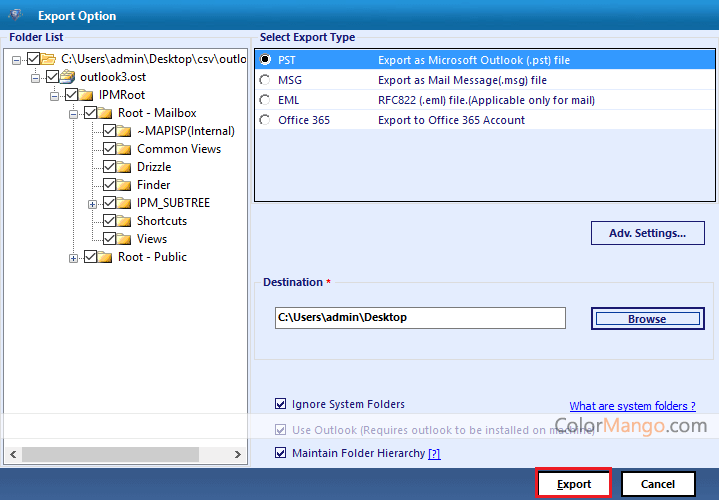Open Adv. Settings dialog
Image resolution: width=719 pixels, height=500 pixels.
click(647, 233)
